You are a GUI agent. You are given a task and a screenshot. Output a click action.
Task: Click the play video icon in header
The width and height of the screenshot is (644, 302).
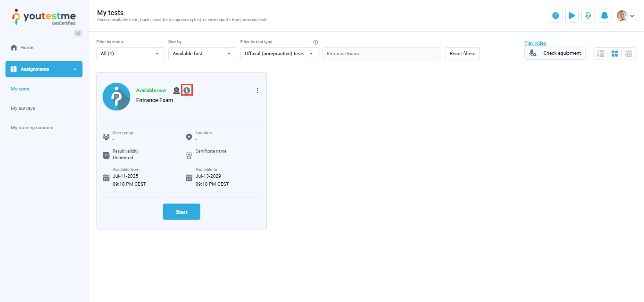pos(572,16)
